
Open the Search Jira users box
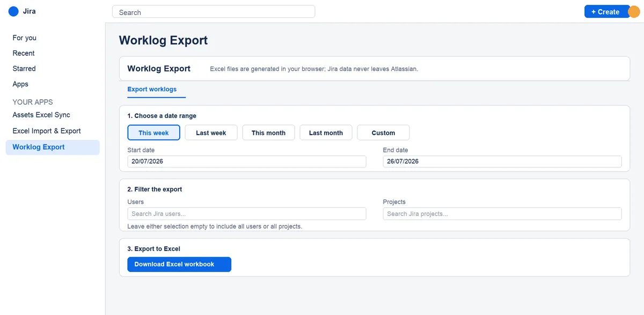coord(247,214)
